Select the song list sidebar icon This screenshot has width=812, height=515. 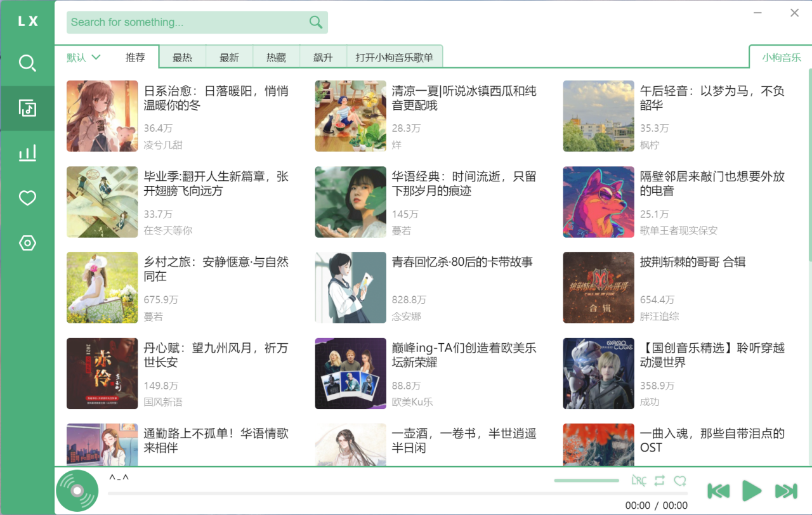pos(27,108)
